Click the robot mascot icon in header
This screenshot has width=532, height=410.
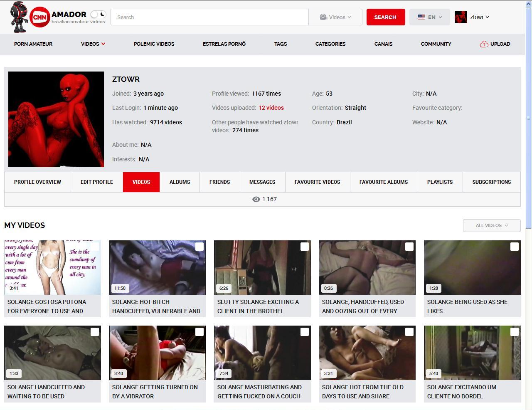(x=18, y=17)
